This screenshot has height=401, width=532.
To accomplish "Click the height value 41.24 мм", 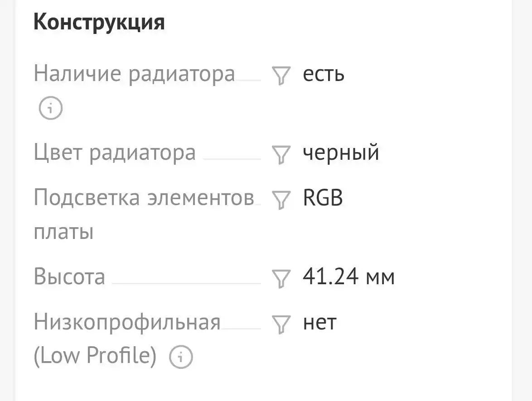I will (348, 277).
